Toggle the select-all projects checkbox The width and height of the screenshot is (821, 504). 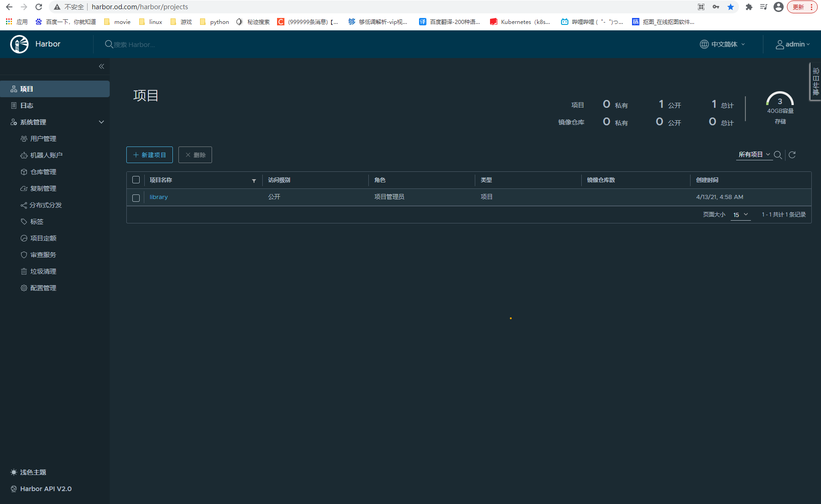point(136,180)
